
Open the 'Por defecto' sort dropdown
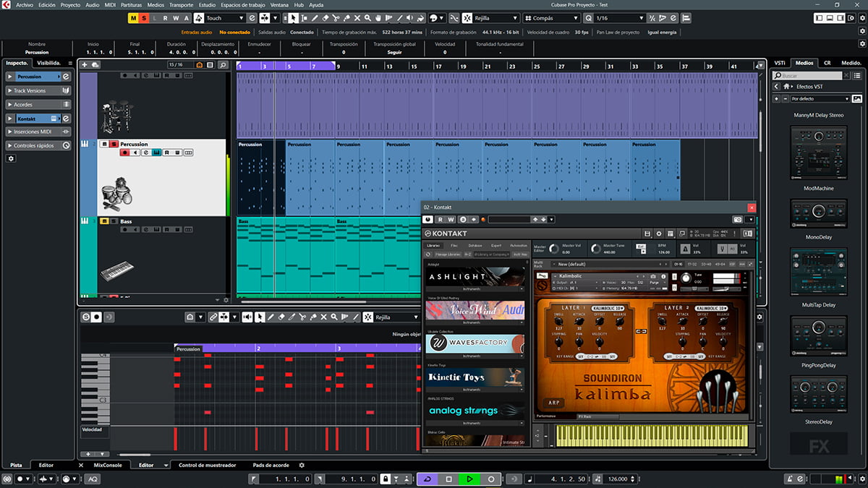click(820, 98)
